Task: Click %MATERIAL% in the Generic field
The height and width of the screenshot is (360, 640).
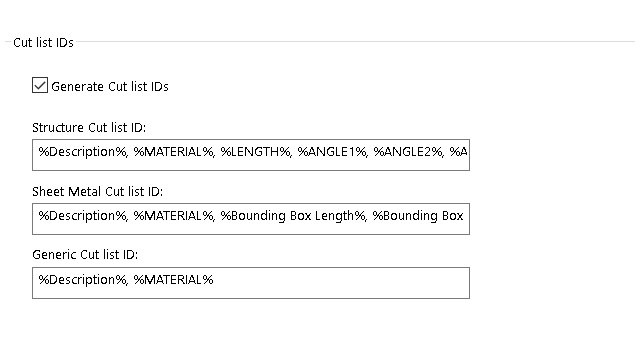Action: [173, 280]
